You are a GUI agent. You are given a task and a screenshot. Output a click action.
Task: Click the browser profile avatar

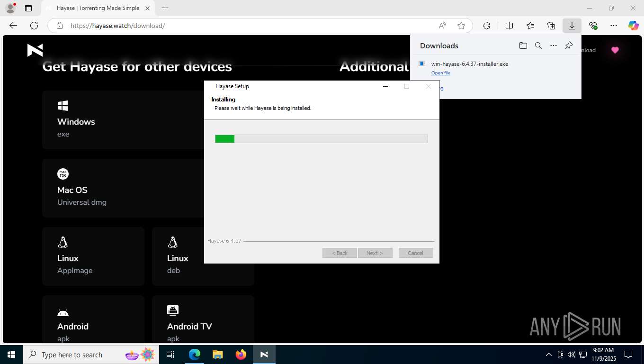pos(10,8)
